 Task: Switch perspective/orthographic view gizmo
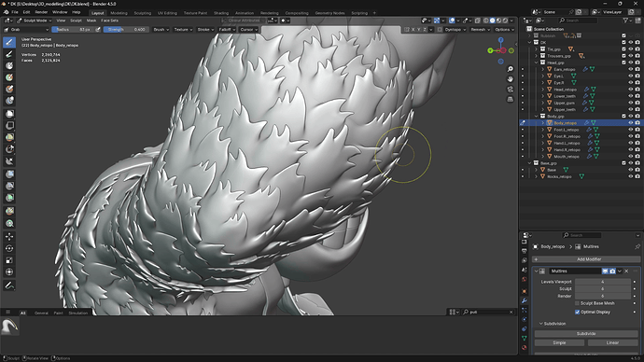(511, 99)
